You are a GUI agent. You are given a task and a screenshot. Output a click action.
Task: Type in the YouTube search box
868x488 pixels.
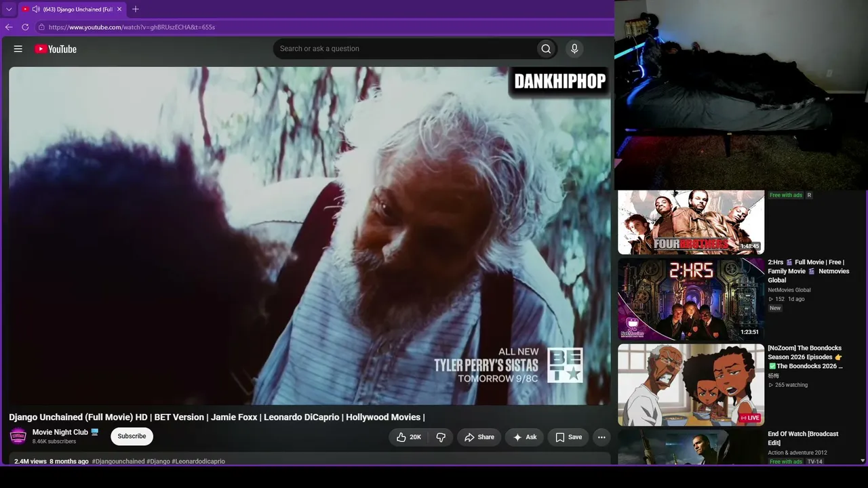405,49
